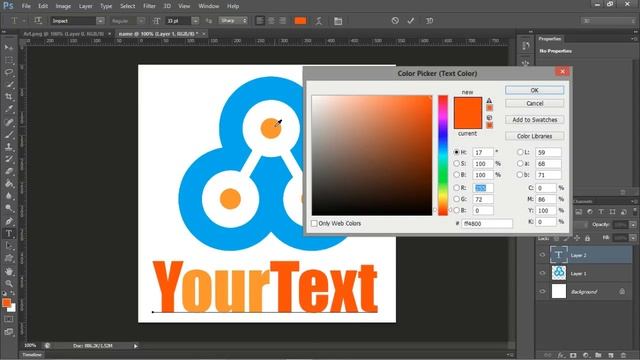Select the Lasso tool
Viewport: 640px width, 360px height.
pos(9,72)
